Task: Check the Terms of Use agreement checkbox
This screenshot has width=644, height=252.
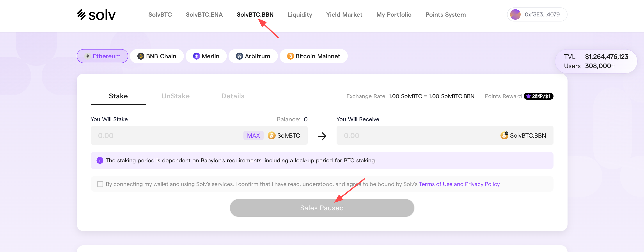Action: 100,184
